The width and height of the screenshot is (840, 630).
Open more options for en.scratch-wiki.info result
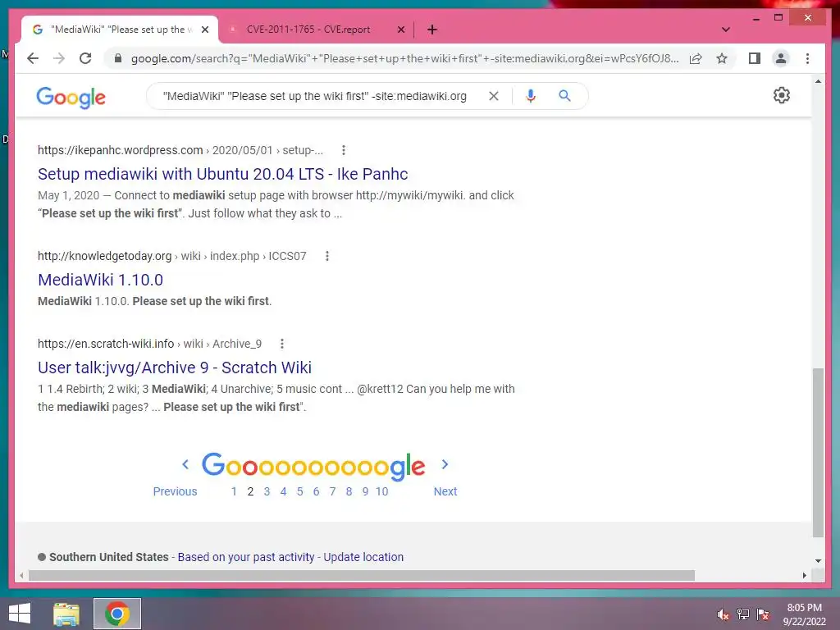click(x=282, y=344)
